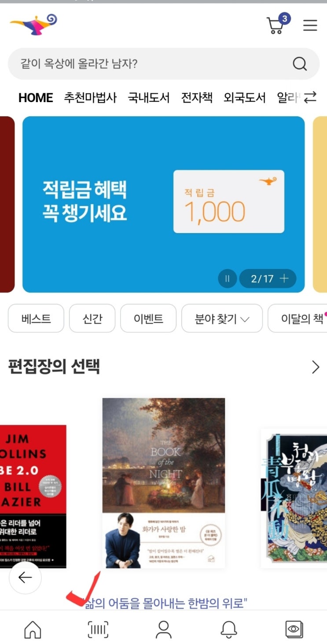Expand the 분야 찾기 dropdown
The image size is (327, 644).
222,318
